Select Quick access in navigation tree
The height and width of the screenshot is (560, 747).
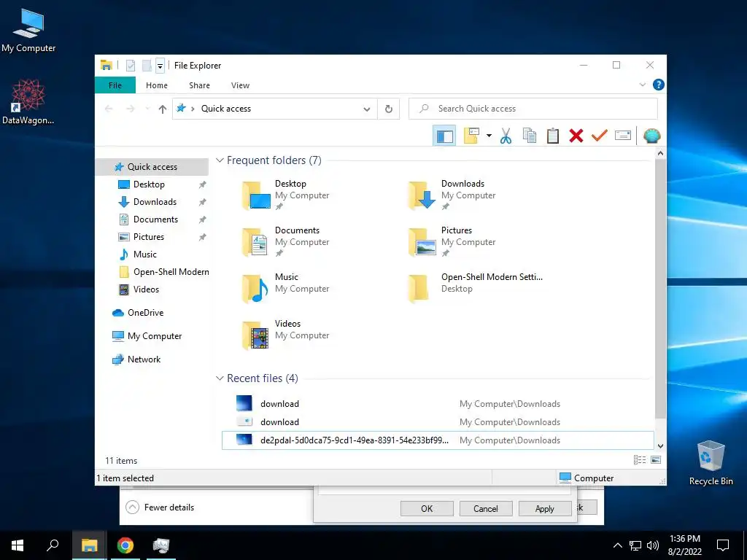point(152,167)
